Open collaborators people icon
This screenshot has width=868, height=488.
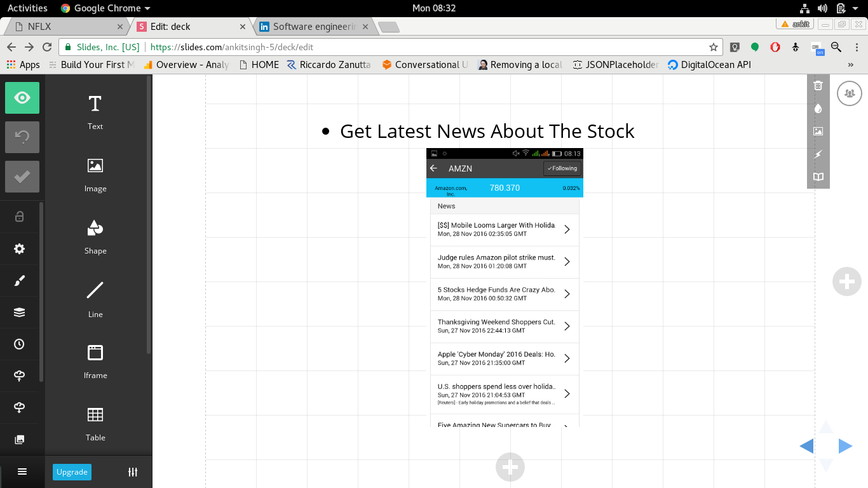coord(850,93)
